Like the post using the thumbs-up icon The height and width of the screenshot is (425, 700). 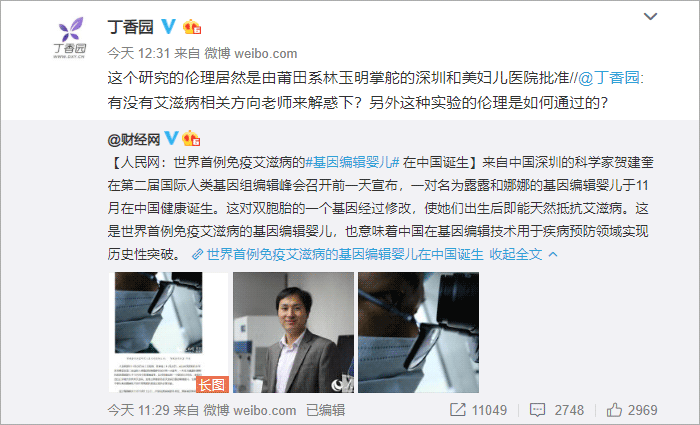coord(614,409)
